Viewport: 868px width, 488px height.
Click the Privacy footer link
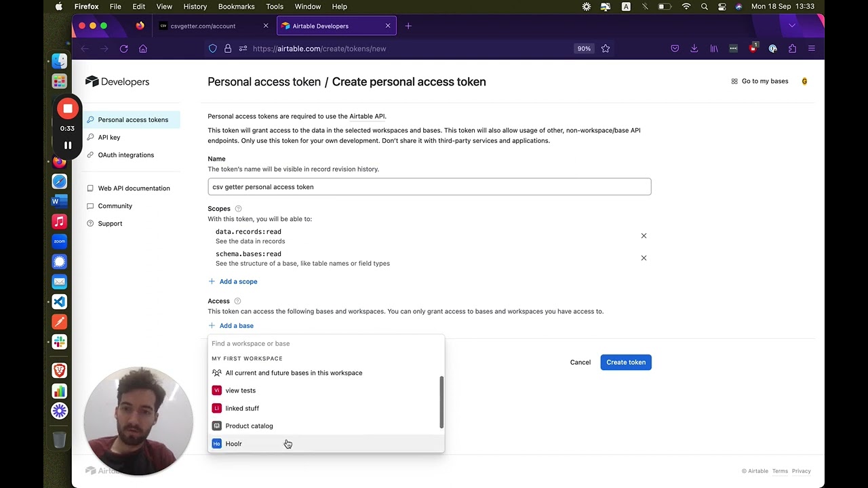click(801, 471)
